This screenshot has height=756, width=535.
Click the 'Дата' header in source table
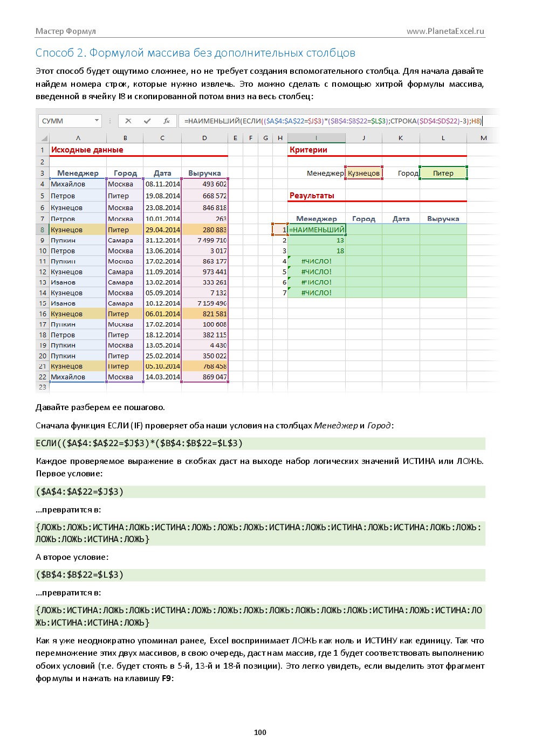pos(162,173)
